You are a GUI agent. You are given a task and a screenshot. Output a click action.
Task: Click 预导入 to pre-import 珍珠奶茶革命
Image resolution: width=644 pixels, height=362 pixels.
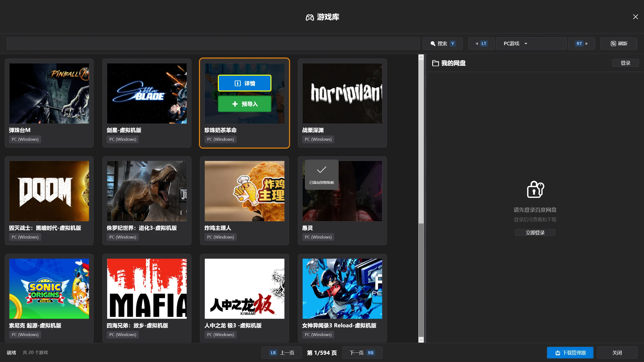click(x=244, y=104)
